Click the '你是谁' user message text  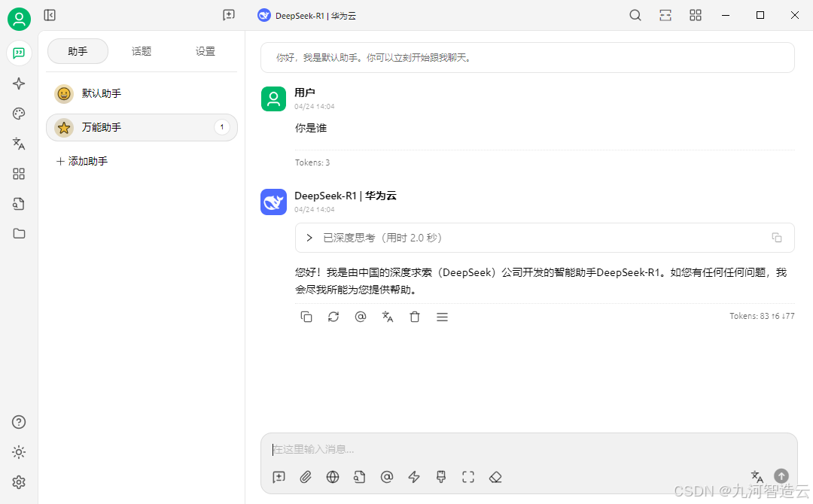pos(311,128)
